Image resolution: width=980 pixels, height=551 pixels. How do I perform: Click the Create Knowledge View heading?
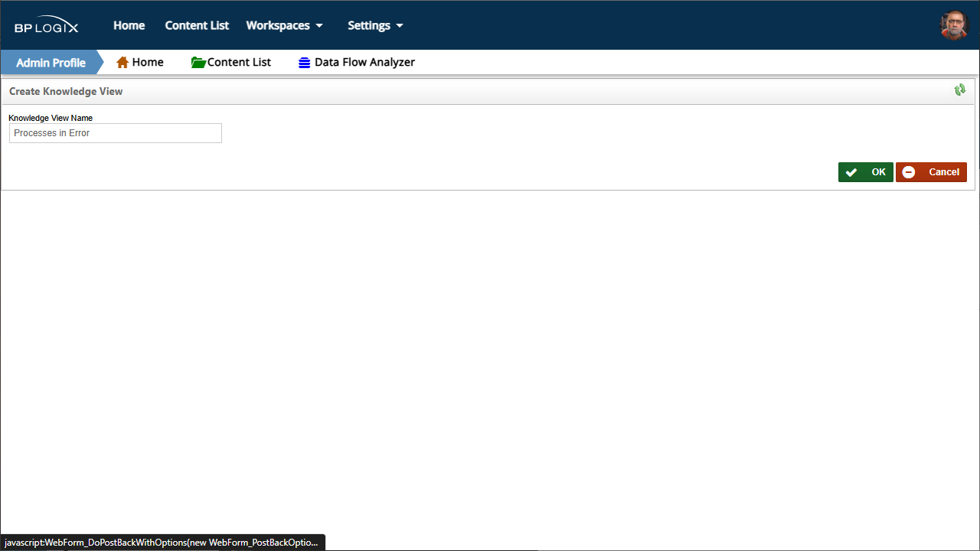pos(66,91)
